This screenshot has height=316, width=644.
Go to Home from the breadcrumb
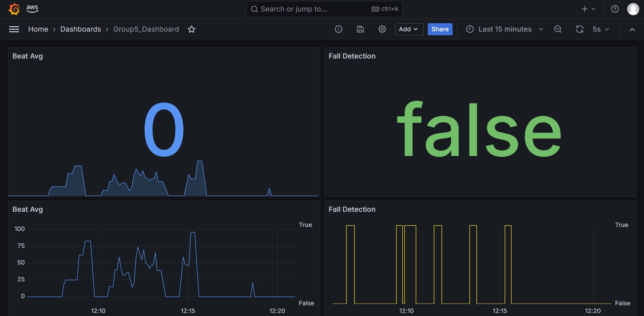[x=38, y=29]
